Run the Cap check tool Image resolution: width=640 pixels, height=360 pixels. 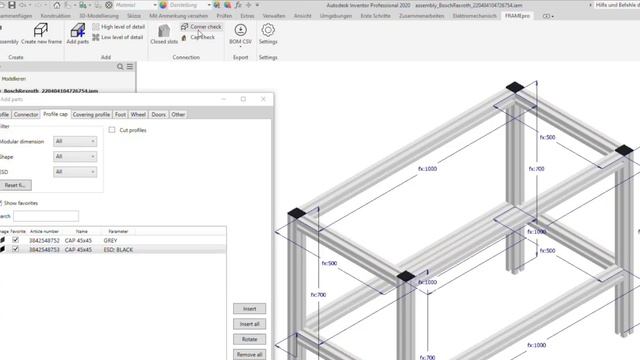pyautogui.click(x=198, y=37)
